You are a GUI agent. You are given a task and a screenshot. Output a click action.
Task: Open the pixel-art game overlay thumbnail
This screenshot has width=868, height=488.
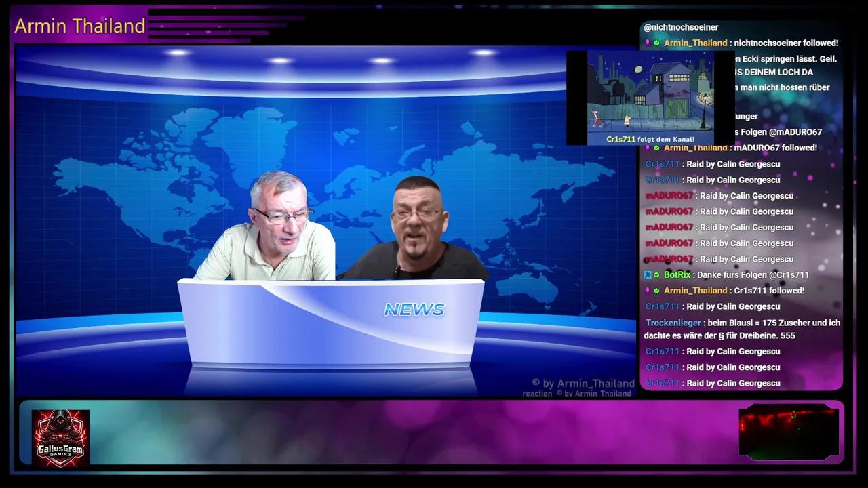(x=650, y=98)
